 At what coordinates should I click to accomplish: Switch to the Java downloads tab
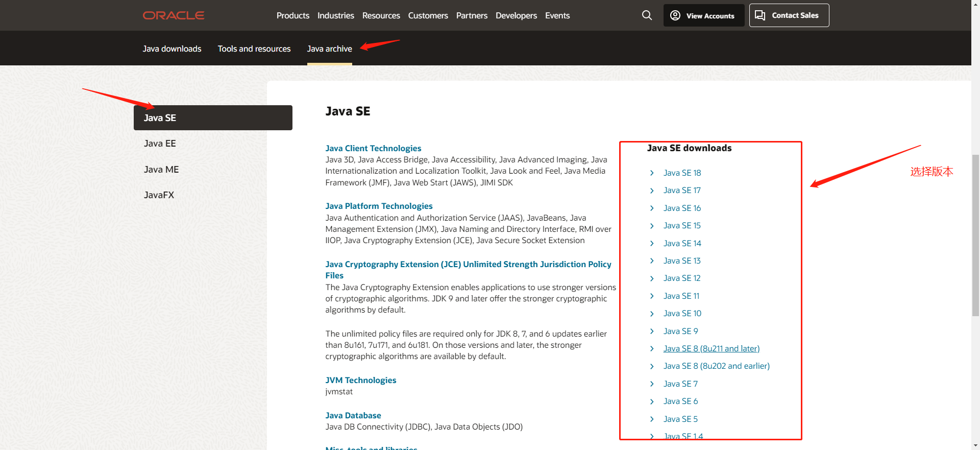pos(172,49)
